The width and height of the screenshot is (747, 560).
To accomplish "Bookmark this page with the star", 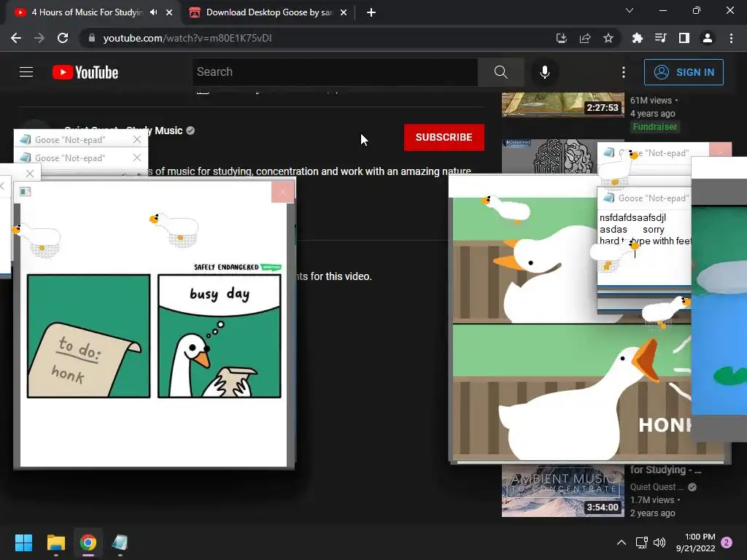I will 608,38.
